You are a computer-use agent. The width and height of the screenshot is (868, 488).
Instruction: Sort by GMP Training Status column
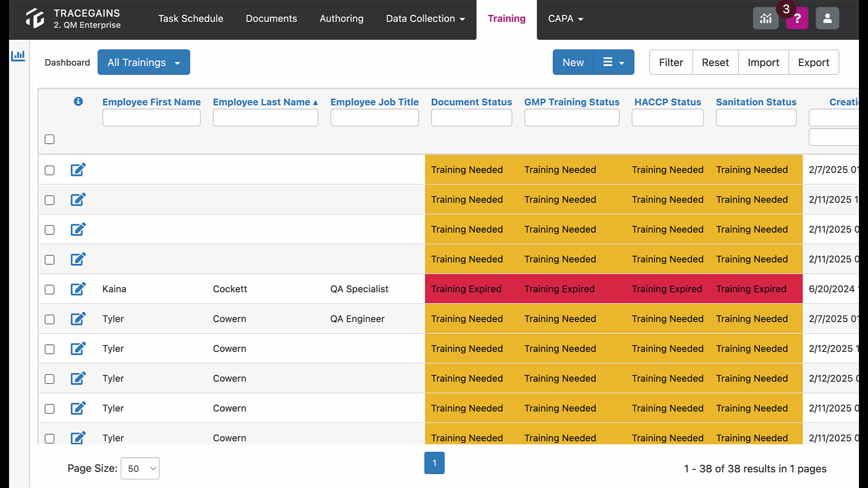click(571, 102)
